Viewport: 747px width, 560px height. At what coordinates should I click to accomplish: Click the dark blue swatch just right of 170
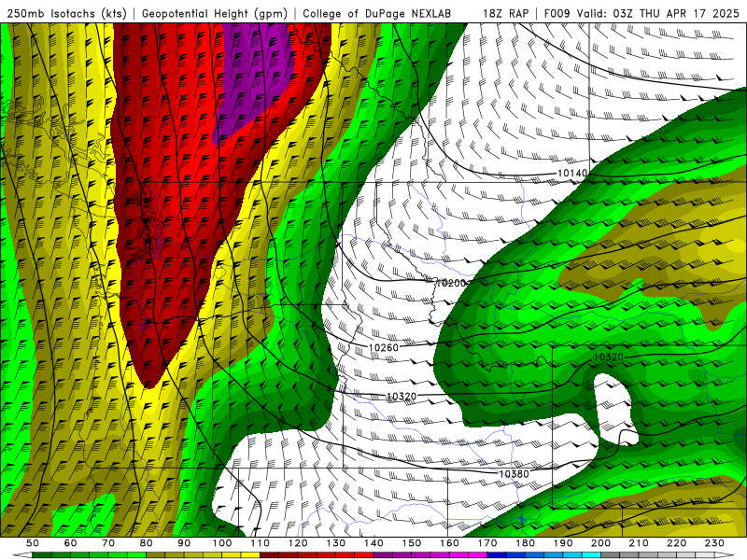(497, 555)
